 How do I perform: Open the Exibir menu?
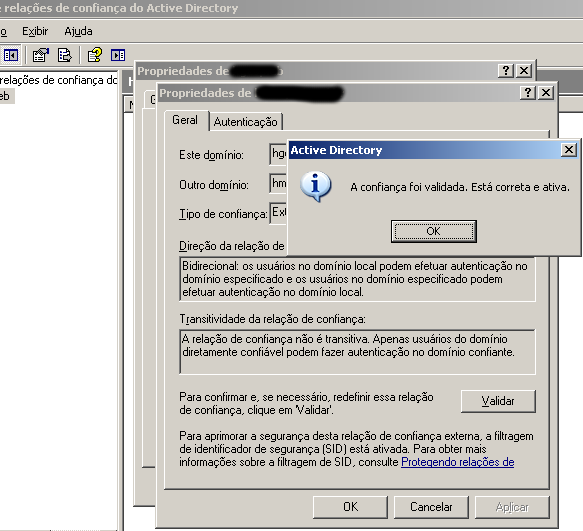click(35, 32)
